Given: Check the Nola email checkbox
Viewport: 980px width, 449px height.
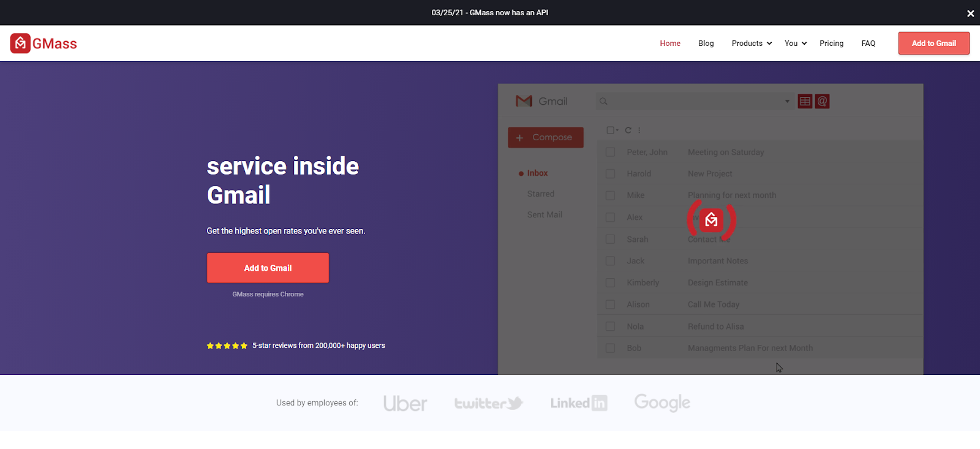Looking at the screenshot, I should coord(610,326).
